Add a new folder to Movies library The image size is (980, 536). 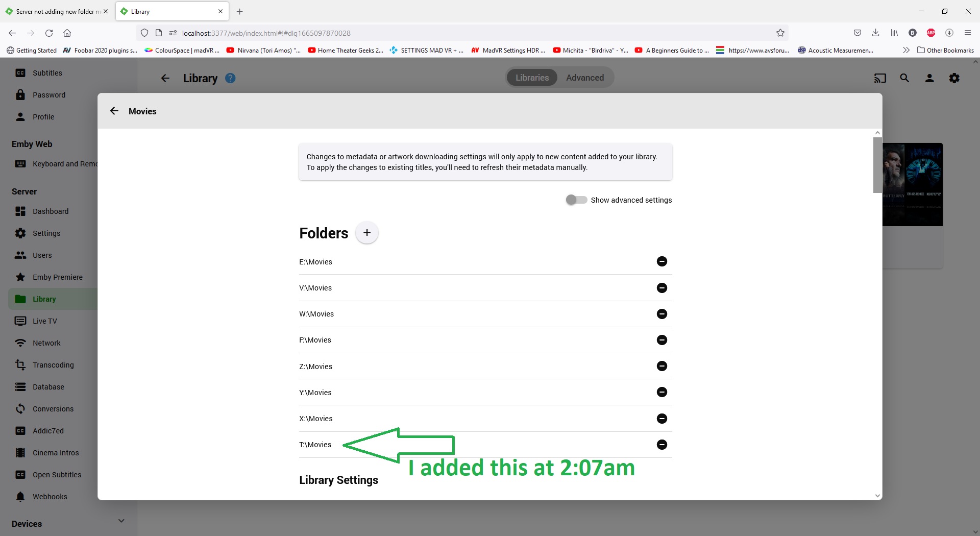[366, 233]
